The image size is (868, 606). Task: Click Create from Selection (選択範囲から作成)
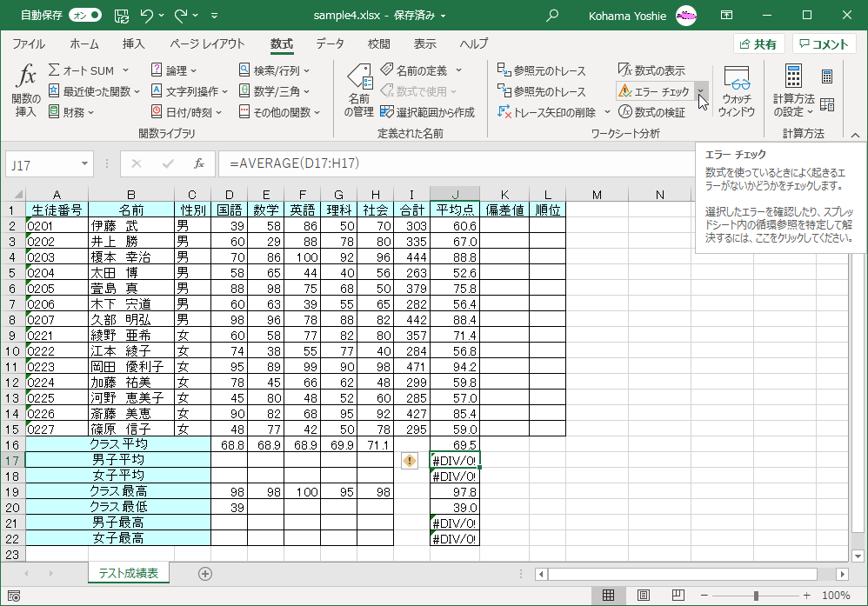coord(427,112)
